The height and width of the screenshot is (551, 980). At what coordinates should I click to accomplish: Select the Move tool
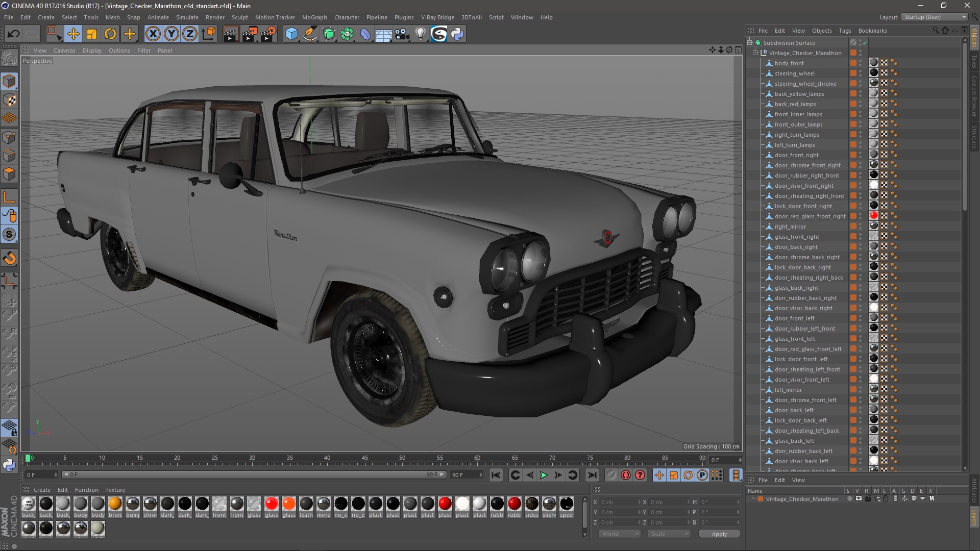[x=73, y=34]
